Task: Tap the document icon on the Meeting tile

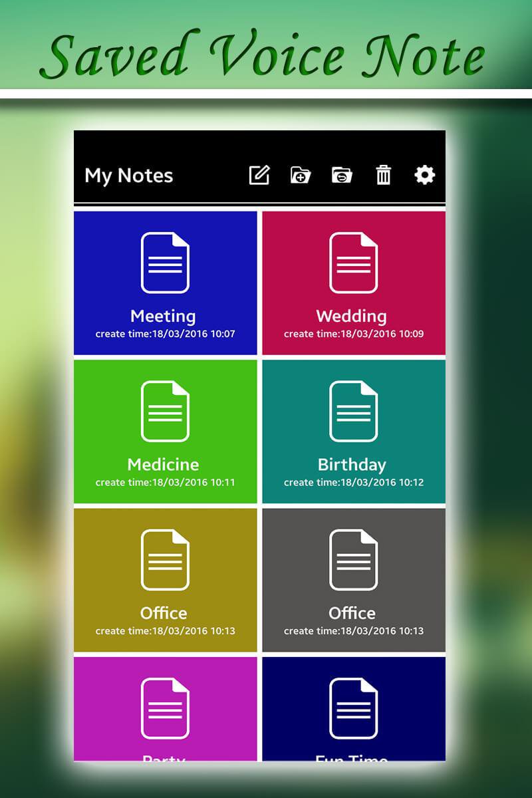Action: 164,261
